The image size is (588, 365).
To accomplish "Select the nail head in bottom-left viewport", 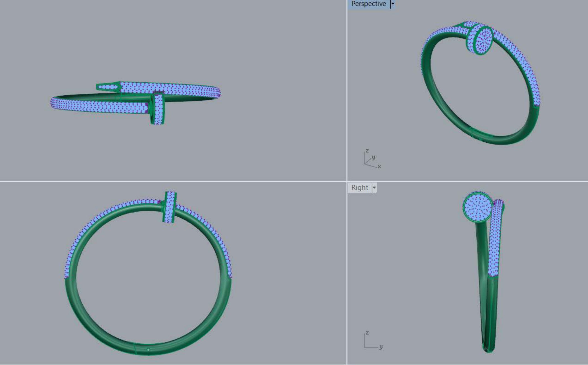I will [x=170, y=207].
